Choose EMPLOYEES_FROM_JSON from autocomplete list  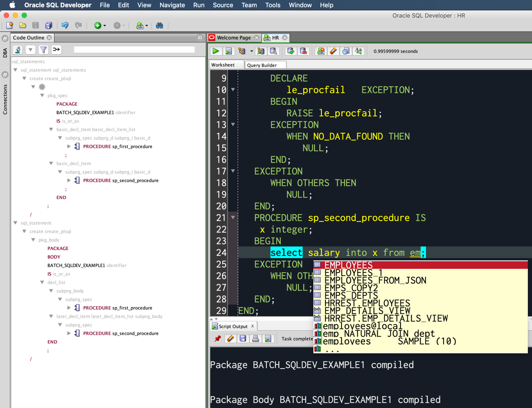pyautogui.click(x=420, y=280)
